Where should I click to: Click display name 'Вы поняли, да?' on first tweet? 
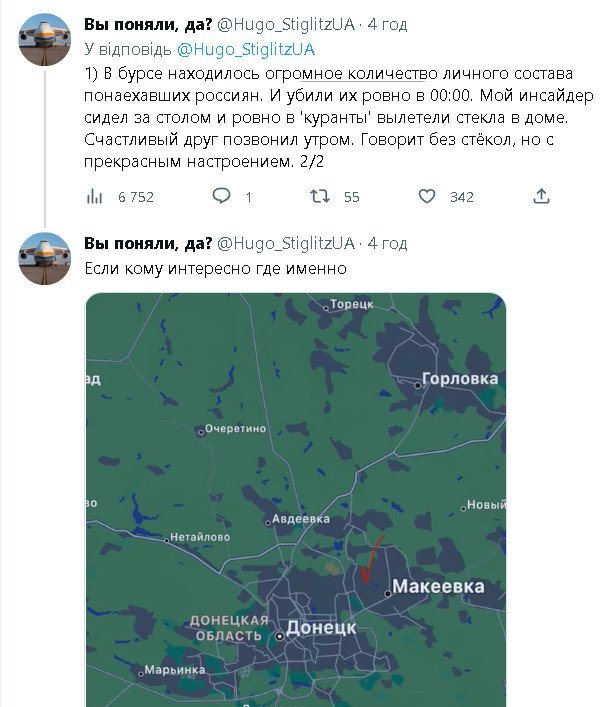pyautogui.click(x=148, y=24)
